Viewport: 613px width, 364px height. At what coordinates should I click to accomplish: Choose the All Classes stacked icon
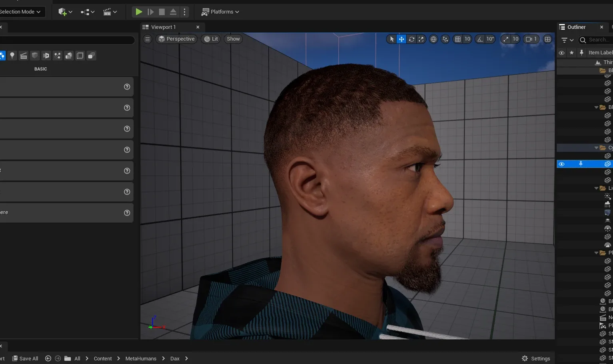tap(91, 56)
